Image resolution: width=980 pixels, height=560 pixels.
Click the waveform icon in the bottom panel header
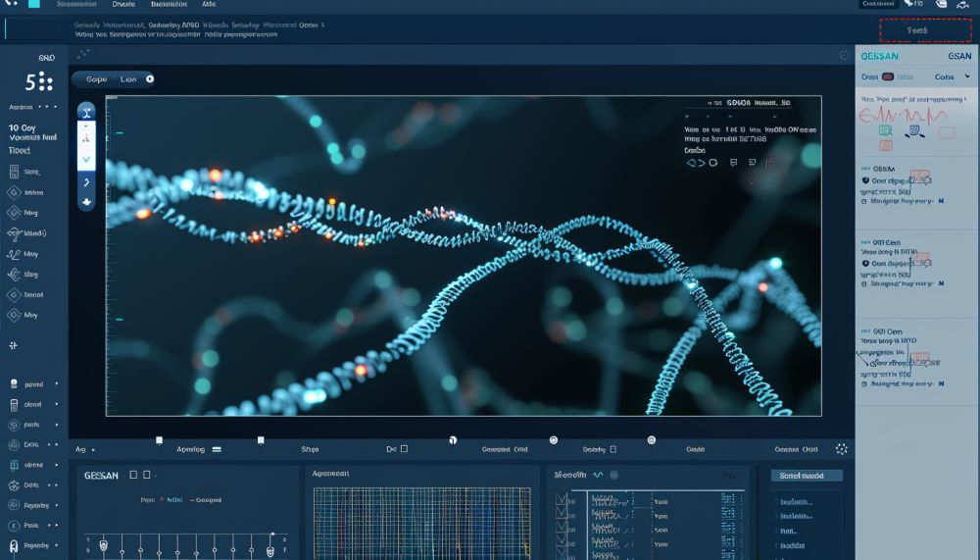point(598,475)
